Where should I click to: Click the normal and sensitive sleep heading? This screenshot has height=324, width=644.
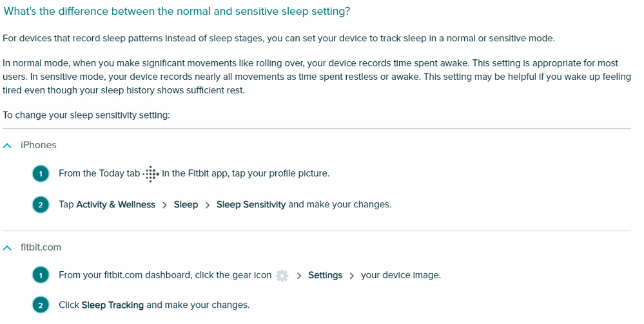pos(177,12)
